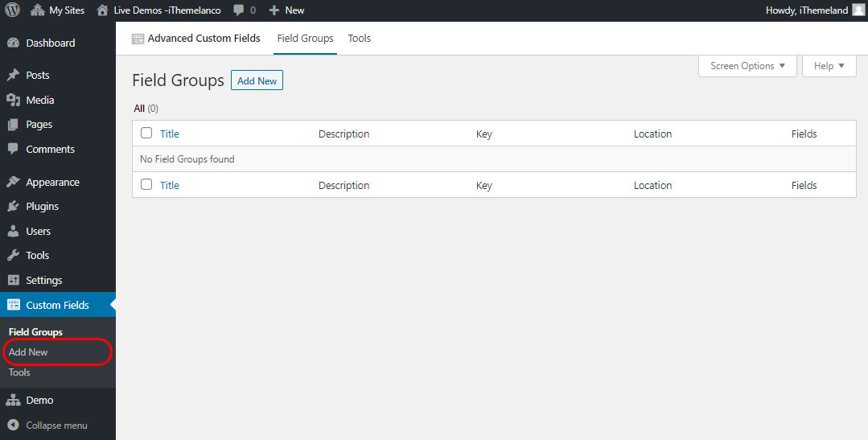
Task: Click Add New button beside Field Groups
Action: [x=257, y=80]
